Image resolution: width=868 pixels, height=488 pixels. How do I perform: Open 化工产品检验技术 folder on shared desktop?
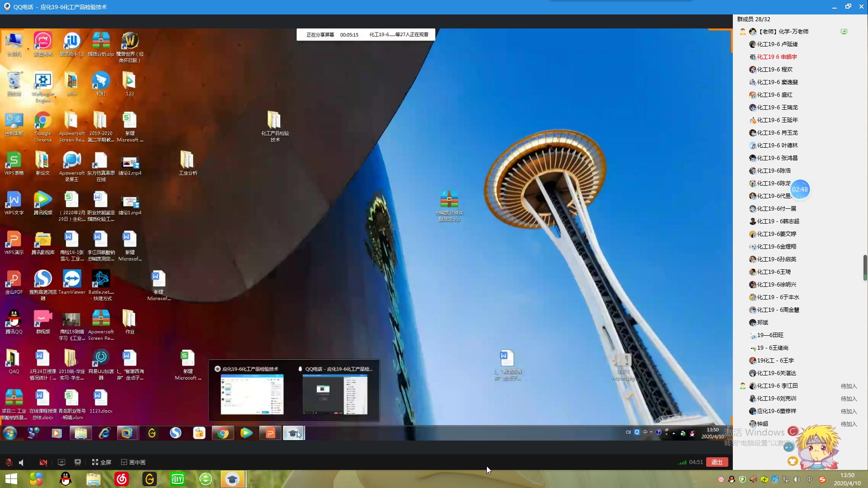click(274, 126)
